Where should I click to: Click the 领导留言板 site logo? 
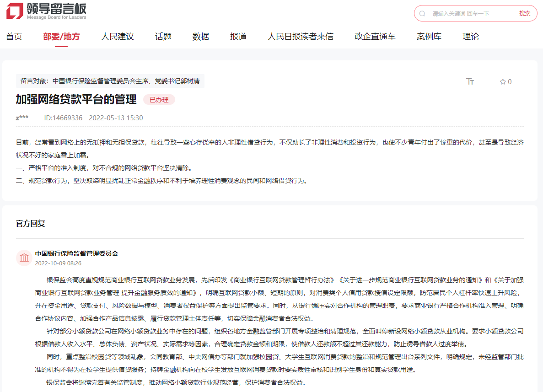pos(46,11)
